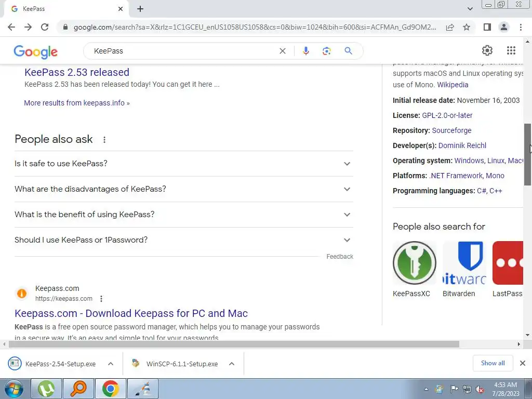
Task: Open the Chrome three-dot menu
Action: 521,27
